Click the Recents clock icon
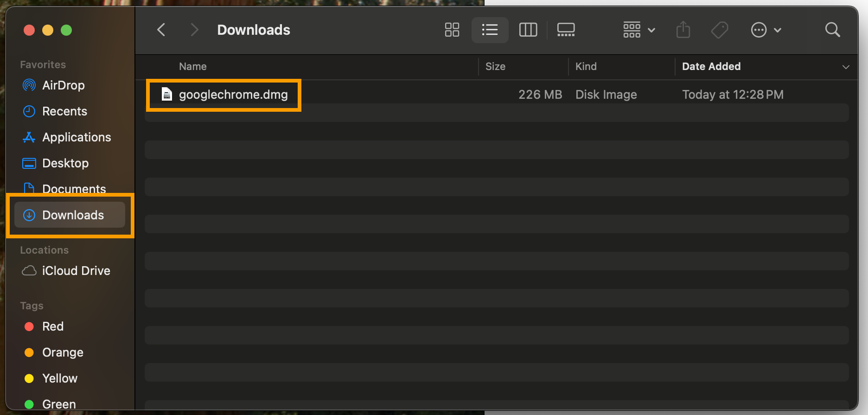Image resolution: width=868 pixels, height=415 pixels. pos(29,111)
